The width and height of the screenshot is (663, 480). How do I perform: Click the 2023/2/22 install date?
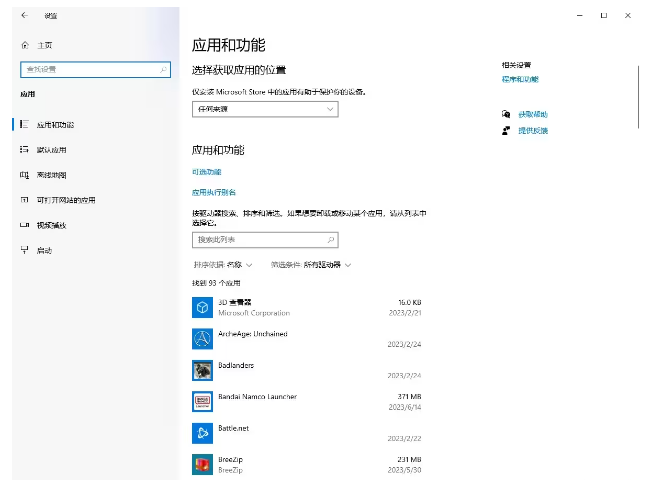coord(405,439)
